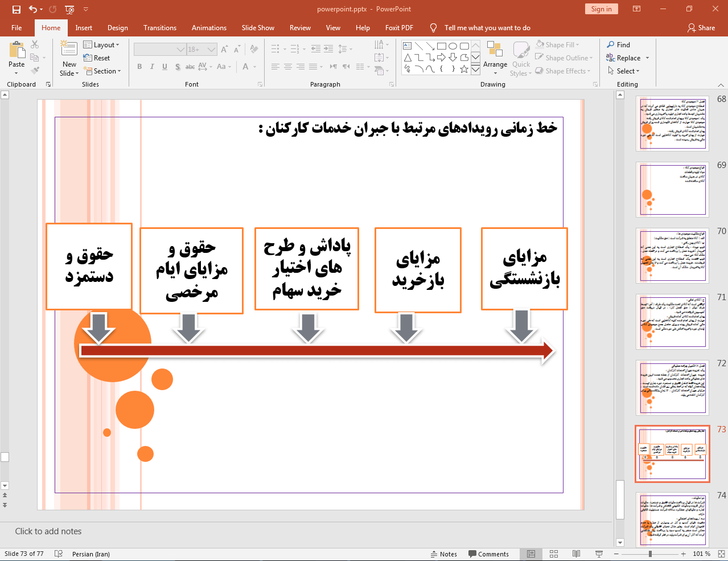The height and width of the screenshot is (561, 728).
Task: Open Quick Styles gallery
Action: click(x=521, y=58)
